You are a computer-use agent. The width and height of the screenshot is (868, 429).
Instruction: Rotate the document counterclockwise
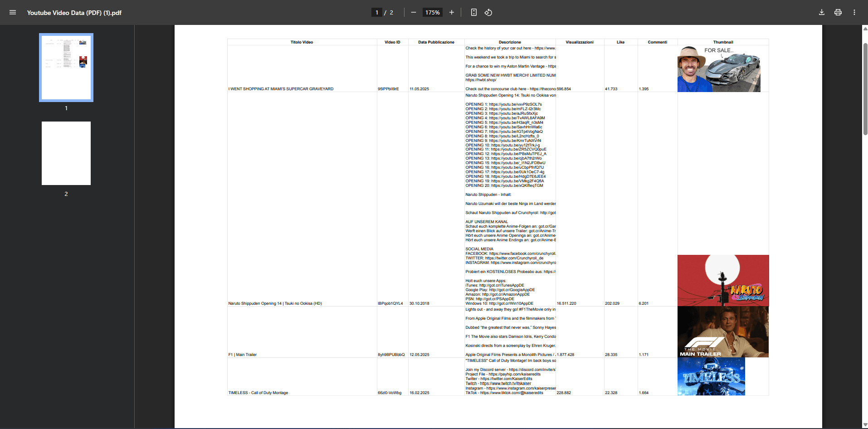tap(488, 12)
